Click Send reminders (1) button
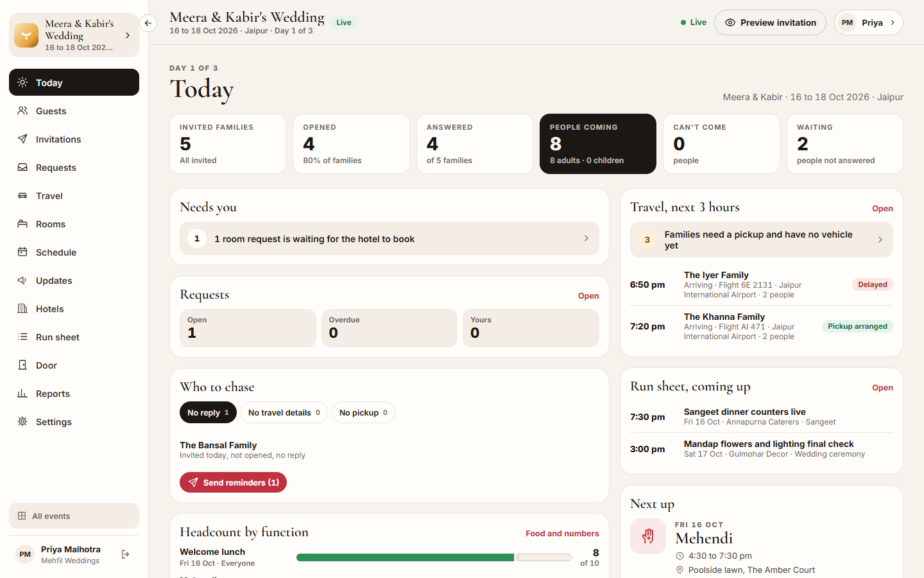Screen dimensions: 924x578 click(233, 482)
